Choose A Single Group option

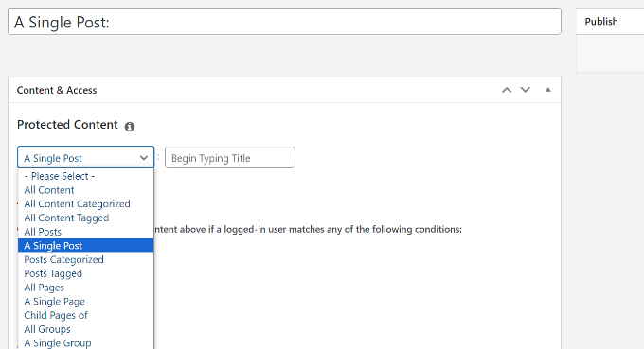86,342
